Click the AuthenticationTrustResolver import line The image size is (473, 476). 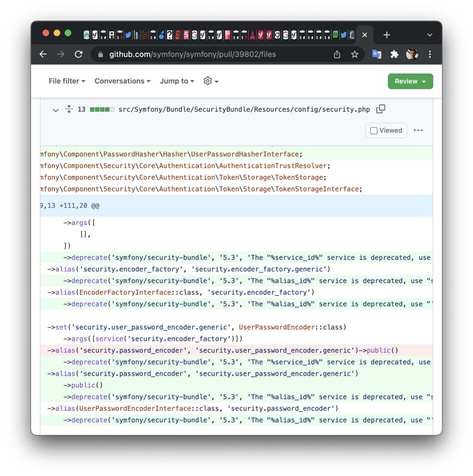coord(236,166)
